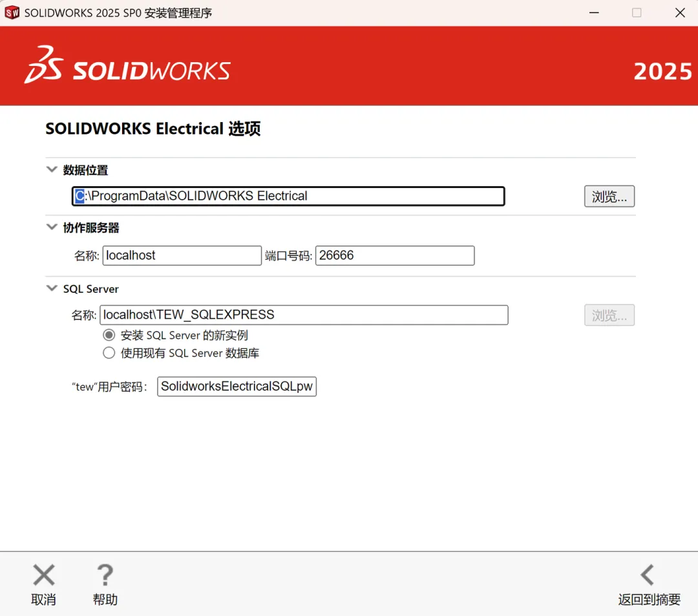The image size is (698, 616).
Task: Click the SOLIDWORKS app icon in title bar
Action: point(12,12)
